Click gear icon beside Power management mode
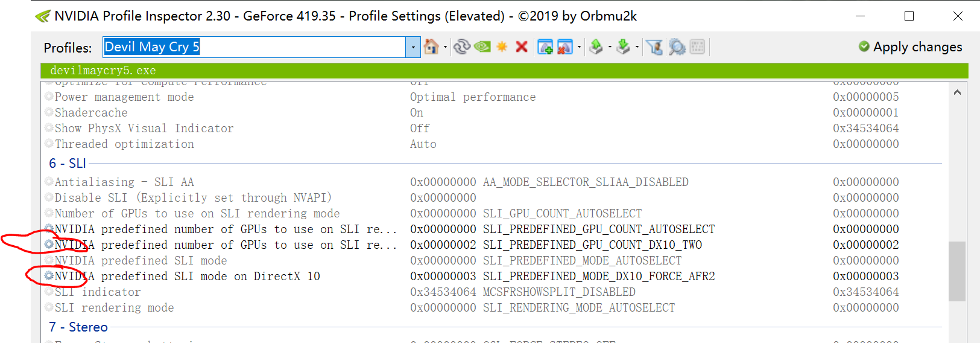The height and width of the screenshot is (343, 980). pos(49,97)
